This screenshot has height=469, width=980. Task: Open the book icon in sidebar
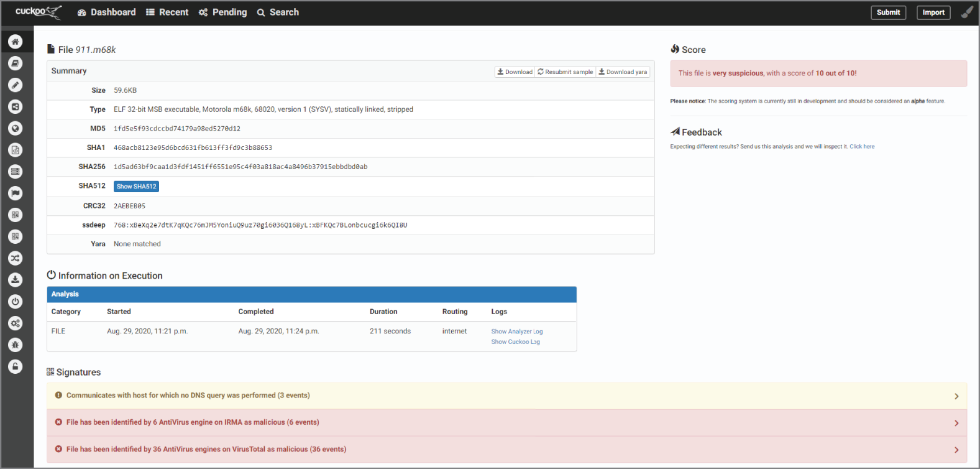point(16,63)
